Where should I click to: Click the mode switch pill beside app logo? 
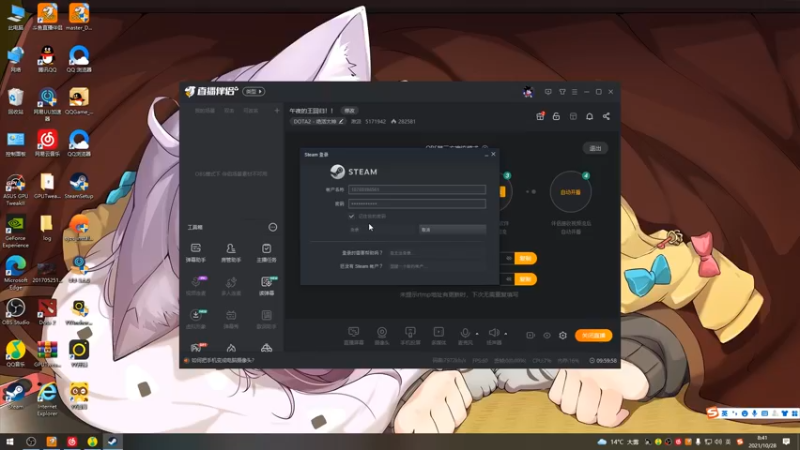click(254, 91)
